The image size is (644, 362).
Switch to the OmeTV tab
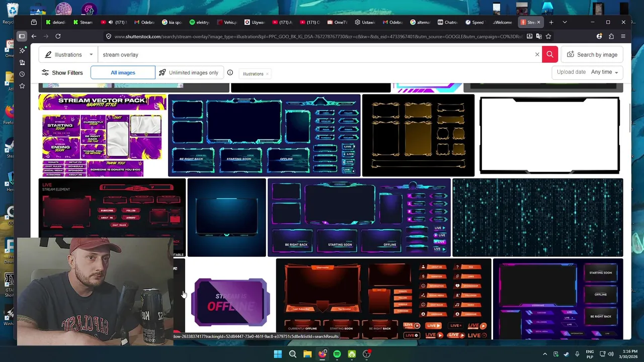pyautogui.click(x=337, y=22)
